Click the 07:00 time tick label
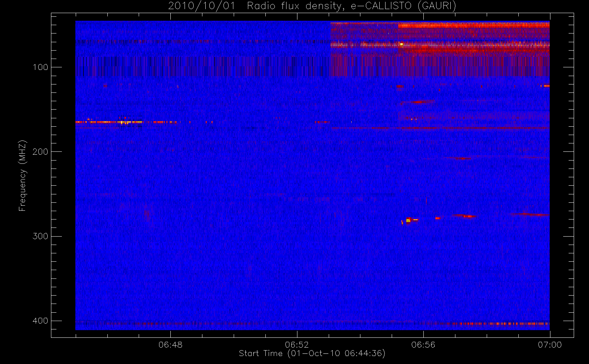This screenshot has width=589, height=364. (x=550, y=345)
